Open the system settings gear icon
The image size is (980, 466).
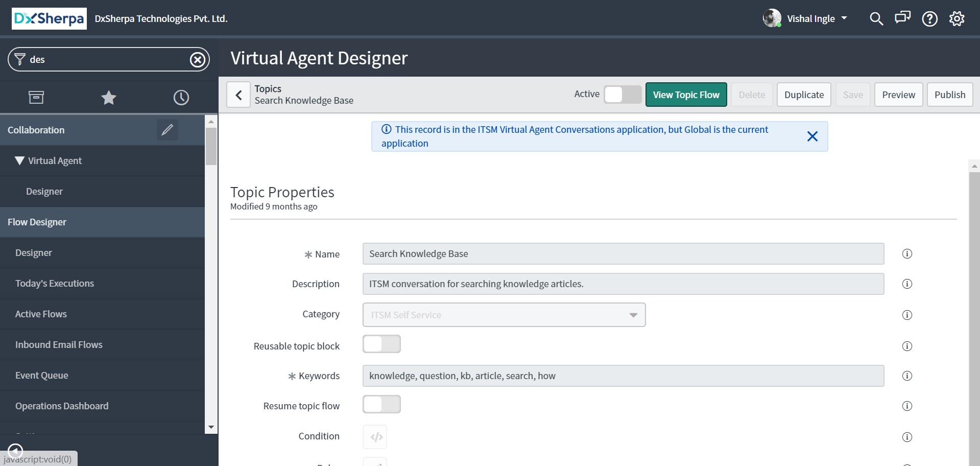click(x=957, y=19)
